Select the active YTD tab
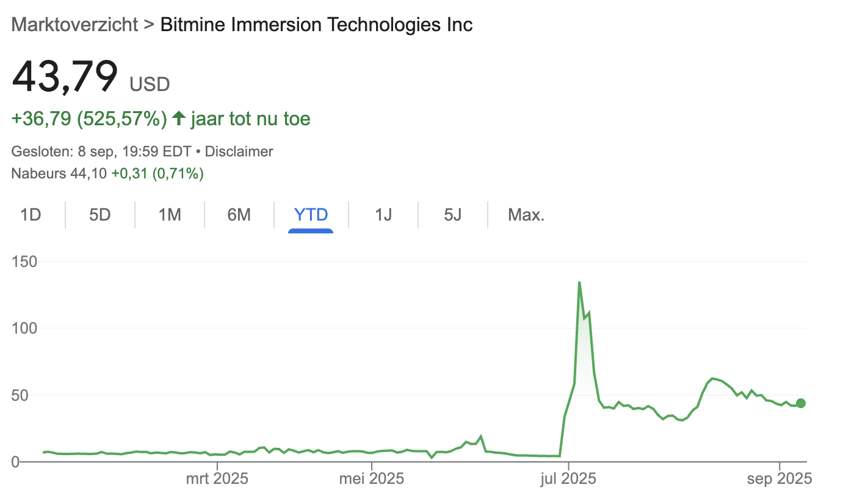Image resolution: width=868 pixels, height=490 pixels. (311, 215)
